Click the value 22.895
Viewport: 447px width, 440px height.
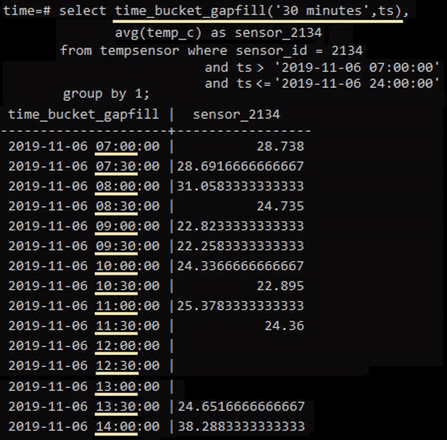(280, 286)
